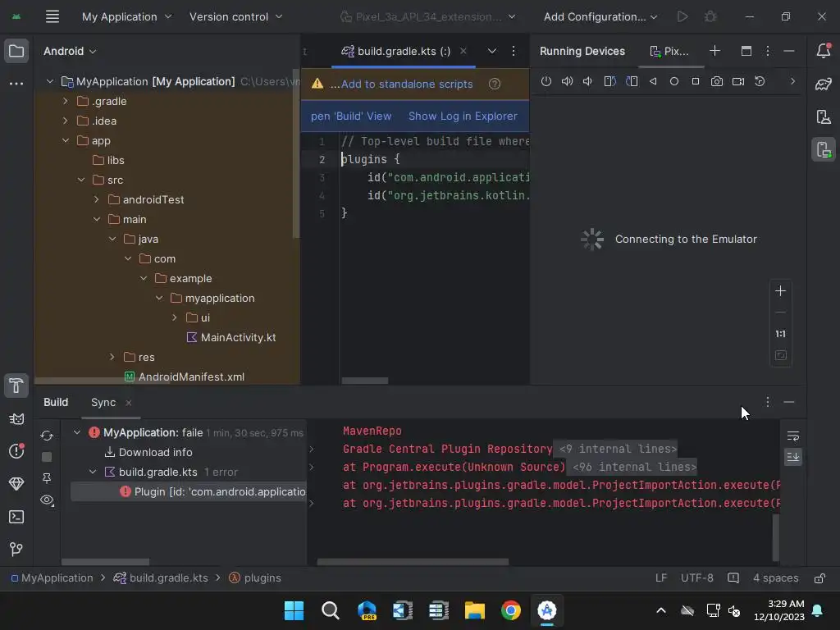Open MainActivity.kt in project tree
The height and width of the screenshot is (630, 840).
238,337
